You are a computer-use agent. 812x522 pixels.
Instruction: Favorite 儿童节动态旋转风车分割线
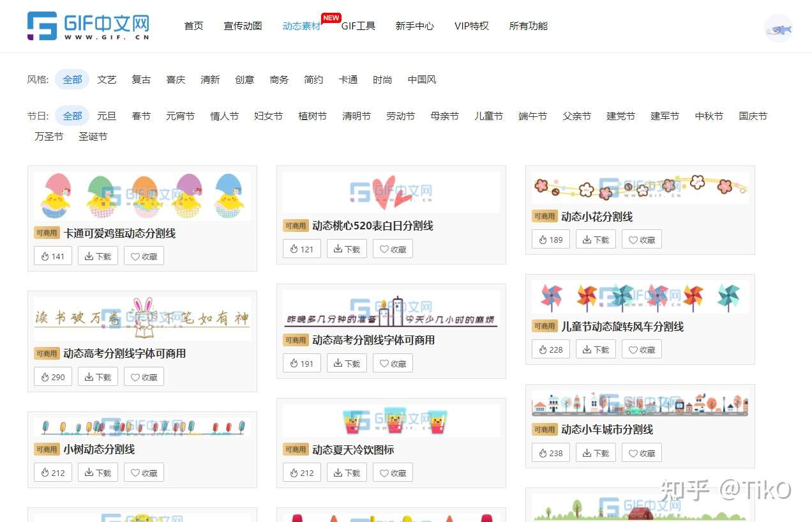coord(641,349)
